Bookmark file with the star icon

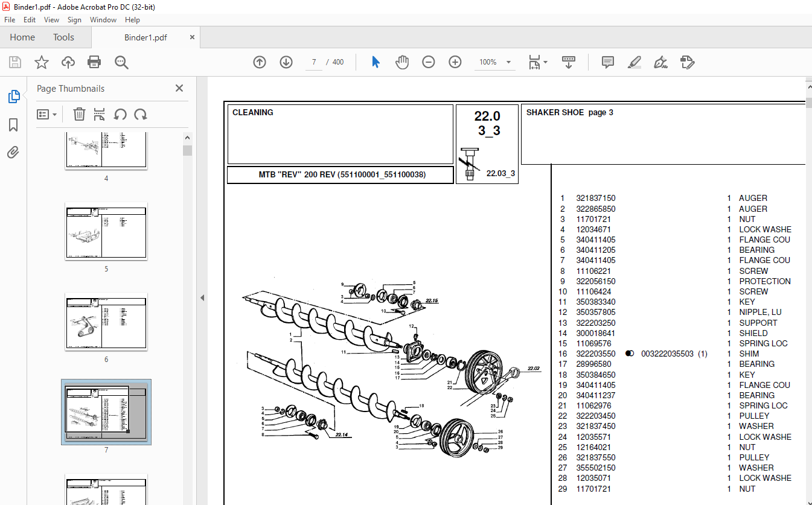(42, 62)
